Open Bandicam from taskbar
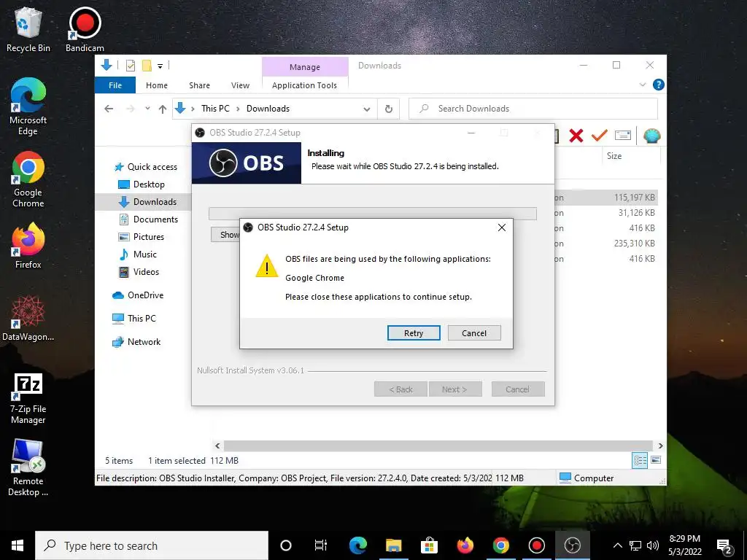The image size is (747, 560). [x=536, y=545]
